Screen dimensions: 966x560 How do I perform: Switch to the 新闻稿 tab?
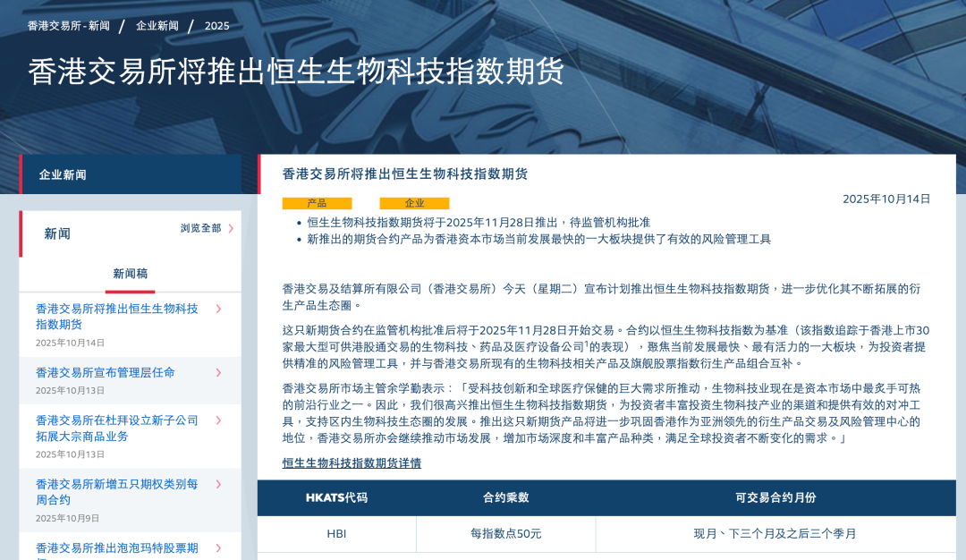tap(130, 271)
